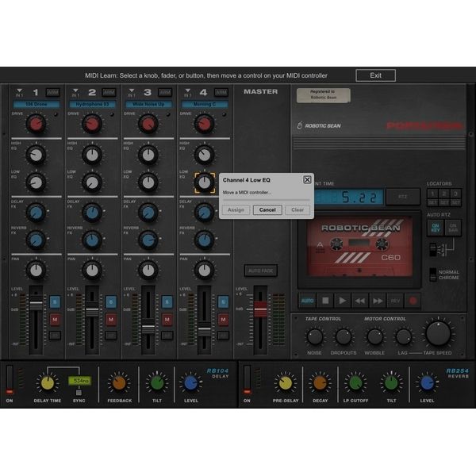The height and width of the screenshot is (476, 476).
Task: Arm channel 3 for recording
Action: coord(165,92)
